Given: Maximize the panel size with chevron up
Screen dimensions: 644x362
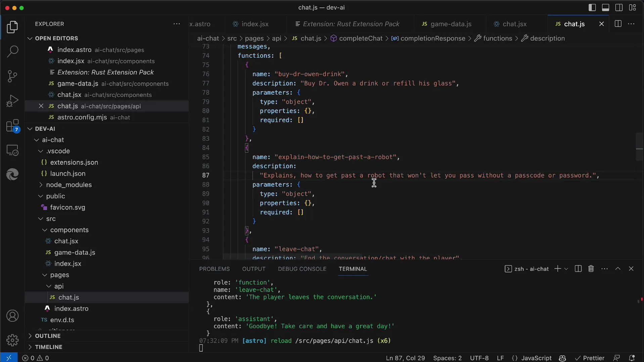Looking at the screenshot, I should point(618,269).
